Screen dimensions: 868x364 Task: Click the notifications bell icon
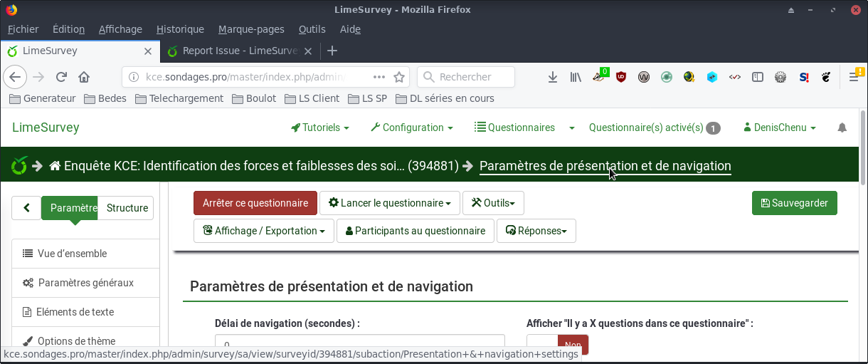(x=842, y=128)
